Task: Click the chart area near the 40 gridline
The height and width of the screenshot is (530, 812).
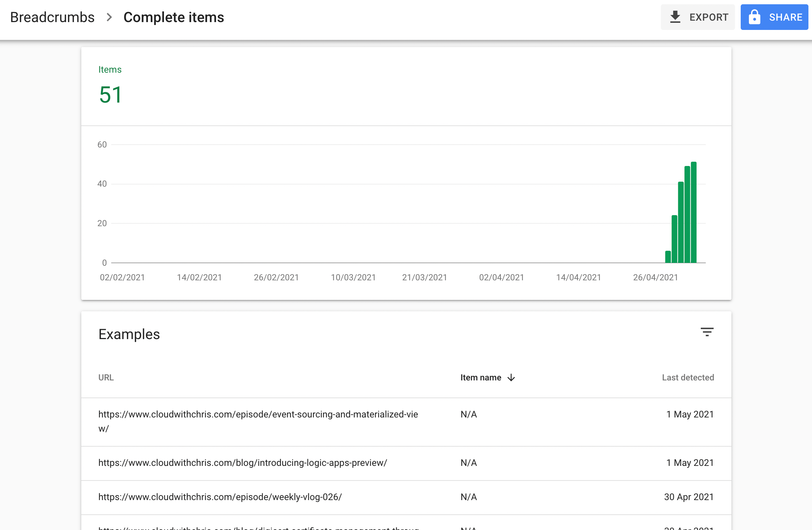Action: (x=392, y=184)
